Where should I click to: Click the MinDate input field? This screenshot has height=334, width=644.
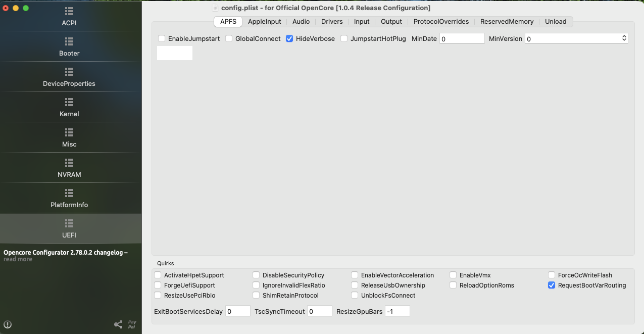tap(462, 38)
